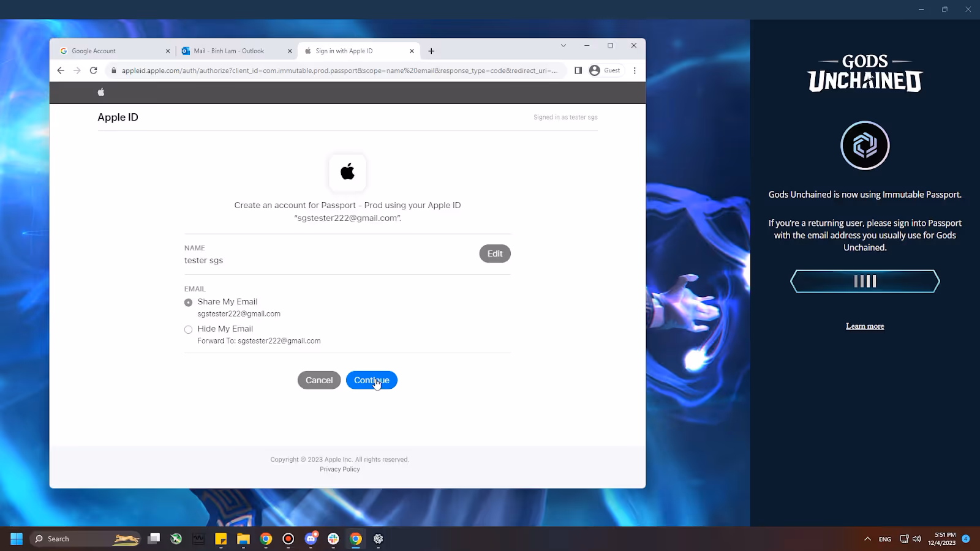Viewport: 980px width, 551px height.
Task: Open the volume tray icon
Action: pos(917,539)
